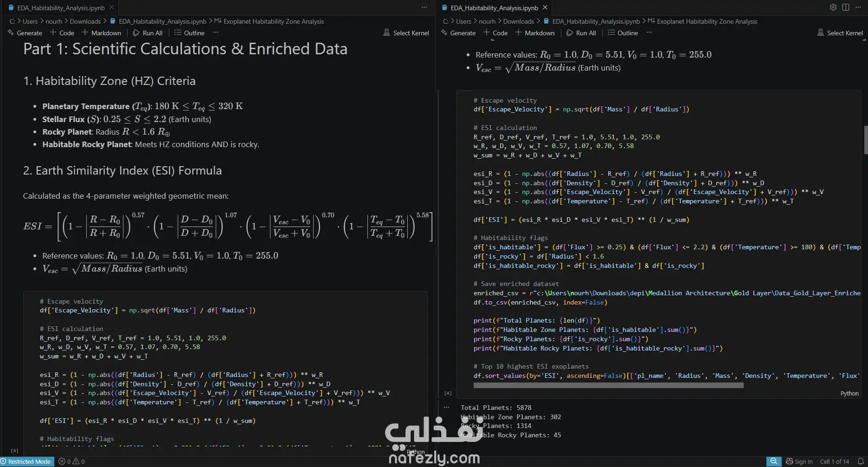The image size is (868, 467).
Task: Change the right cell's Python language mode
Action: pos(849,394)
